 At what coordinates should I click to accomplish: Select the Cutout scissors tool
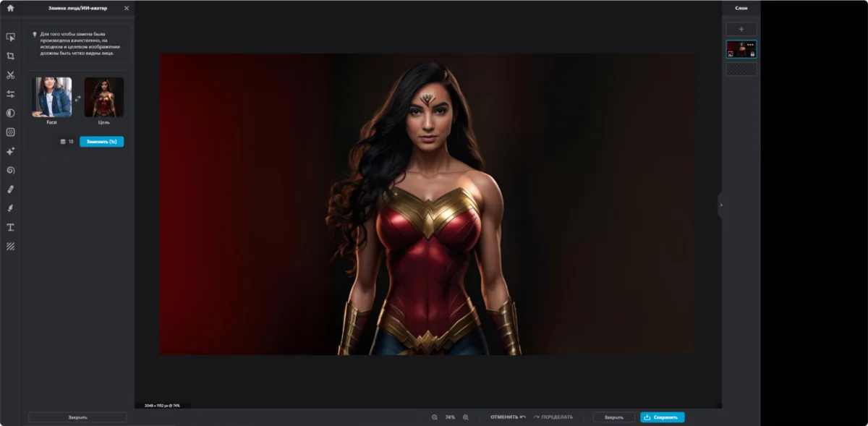[x=10, y=74]
